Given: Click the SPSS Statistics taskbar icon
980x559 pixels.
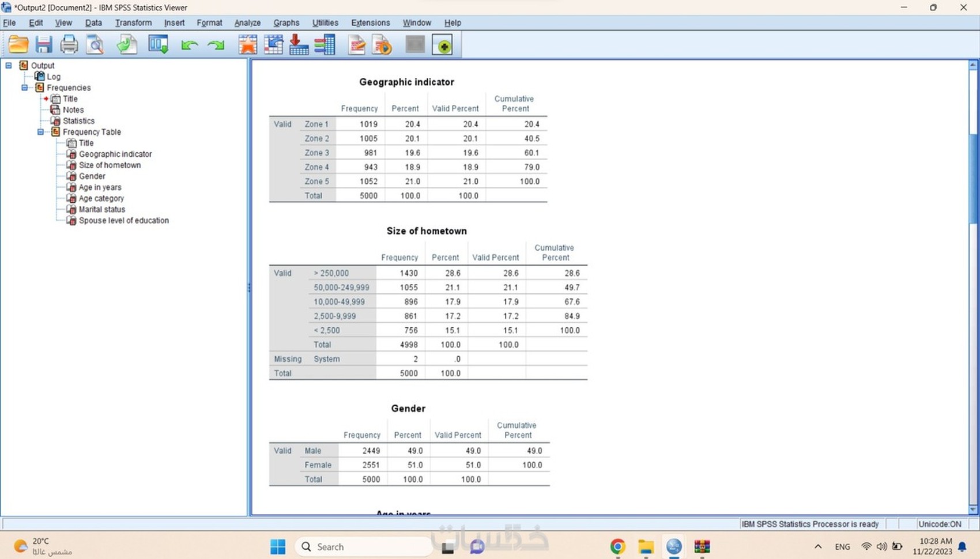Looking at the screenshot, I should tap(674, 546).
